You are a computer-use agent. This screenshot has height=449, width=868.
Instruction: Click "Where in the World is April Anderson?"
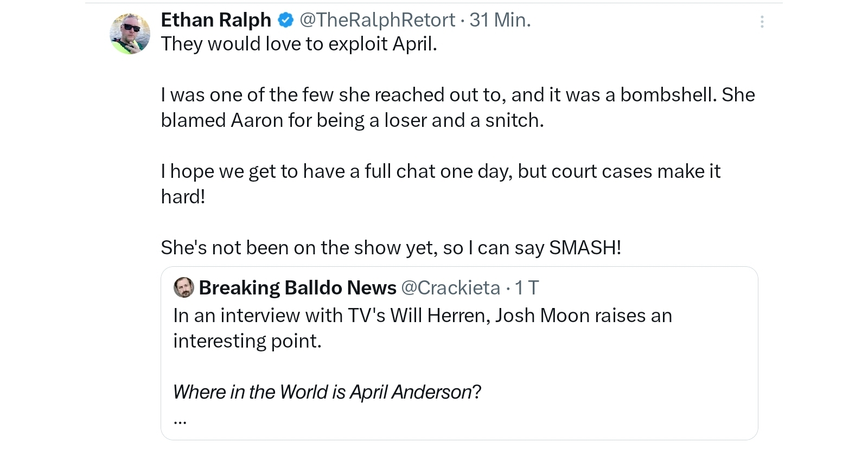[x=327, y=392]
